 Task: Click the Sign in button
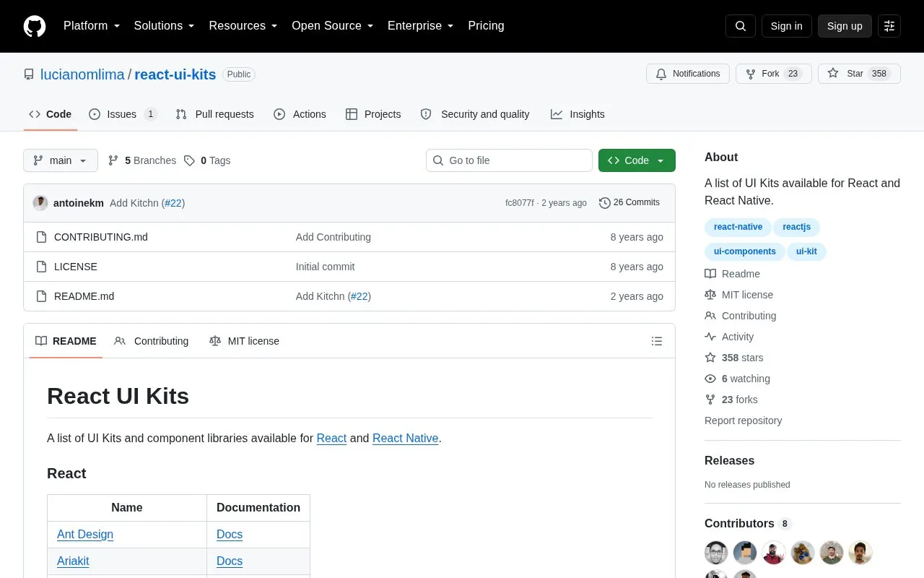786,26
